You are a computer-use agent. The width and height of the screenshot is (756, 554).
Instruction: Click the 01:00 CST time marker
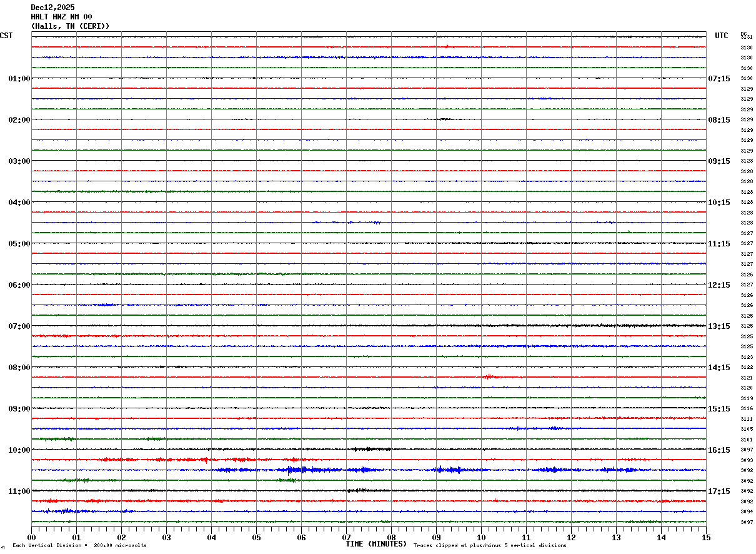coord(19,79)
